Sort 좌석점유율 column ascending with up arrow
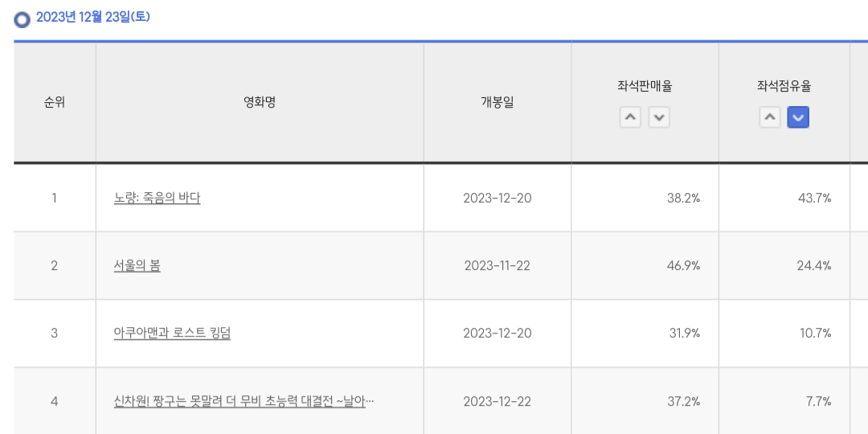Image resolution: width=868 pixels, height=434 pixels. pos(770,118)
